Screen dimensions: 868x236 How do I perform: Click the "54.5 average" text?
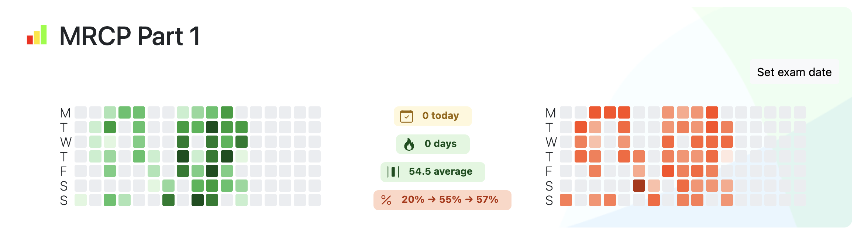[440, 171]
